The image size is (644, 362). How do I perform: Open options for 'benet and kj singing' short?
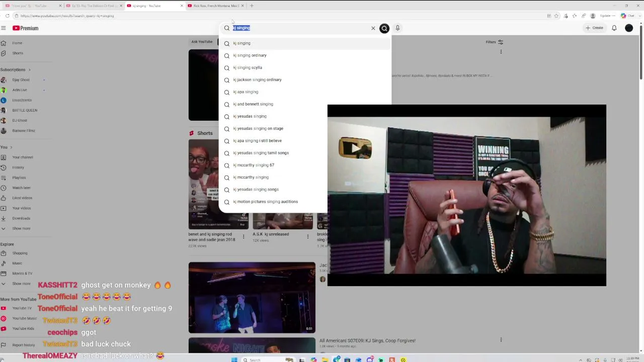point(244,236)
